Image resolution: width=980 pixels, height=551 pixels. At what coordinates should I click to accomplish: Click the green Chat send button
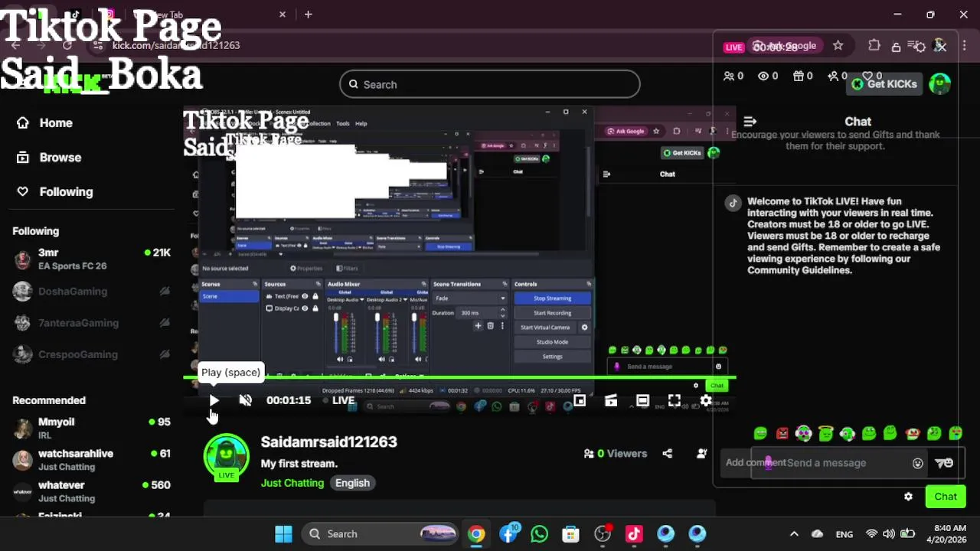pos(946,497)
